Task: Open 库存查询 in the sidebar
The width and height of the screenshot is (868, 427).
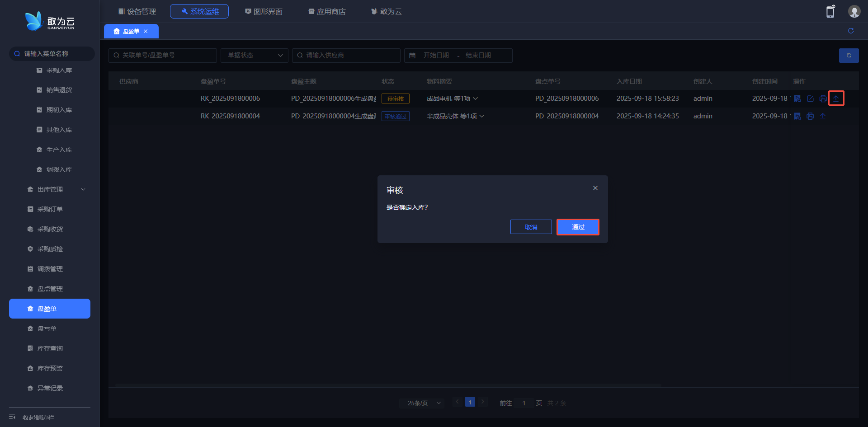Action: tap(50, 348)
